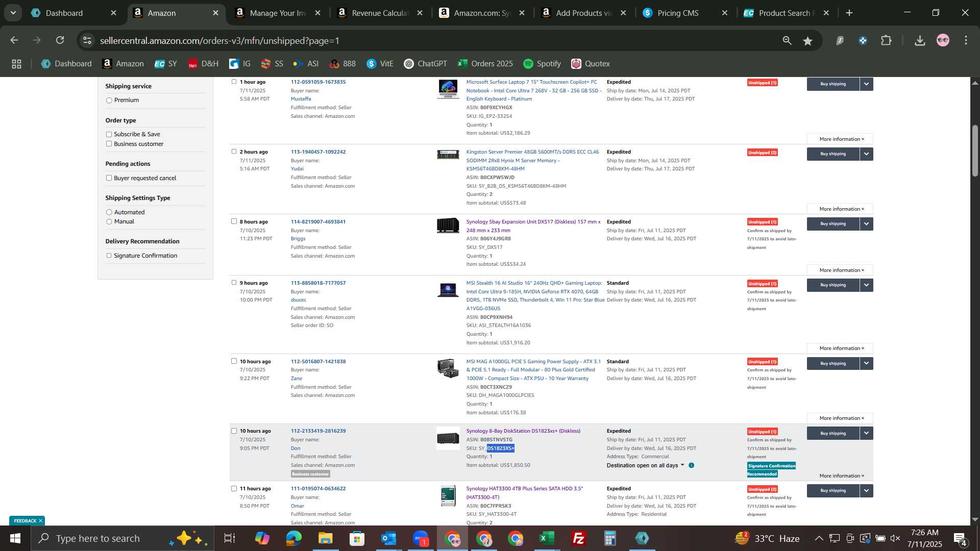980x551 pixels.
Task: Open the new tab plus button
Action: (849, 13)
